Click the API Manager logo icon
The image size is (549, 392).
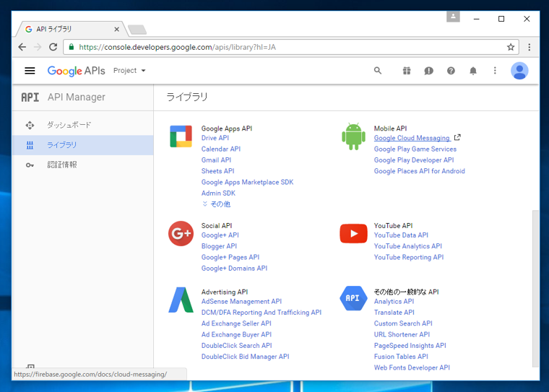click(x=30, y=97)
